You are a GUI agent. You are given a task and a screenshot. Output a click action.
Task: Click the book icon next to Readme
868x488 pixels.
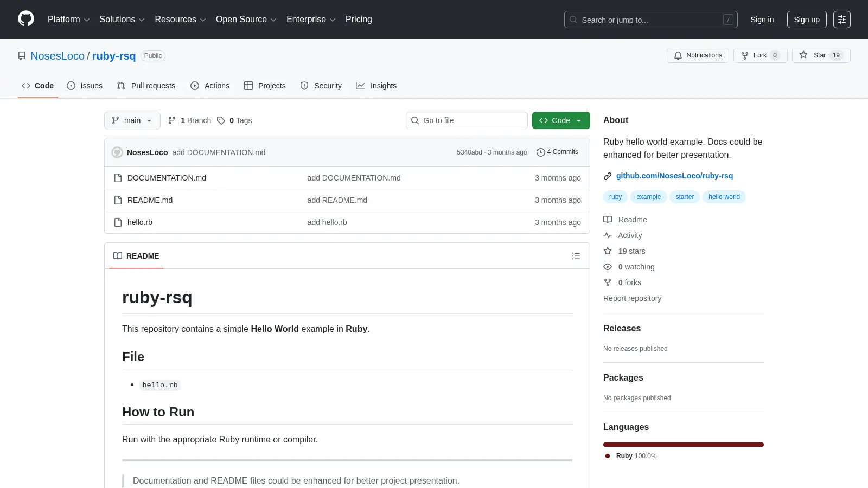[608, 220]
